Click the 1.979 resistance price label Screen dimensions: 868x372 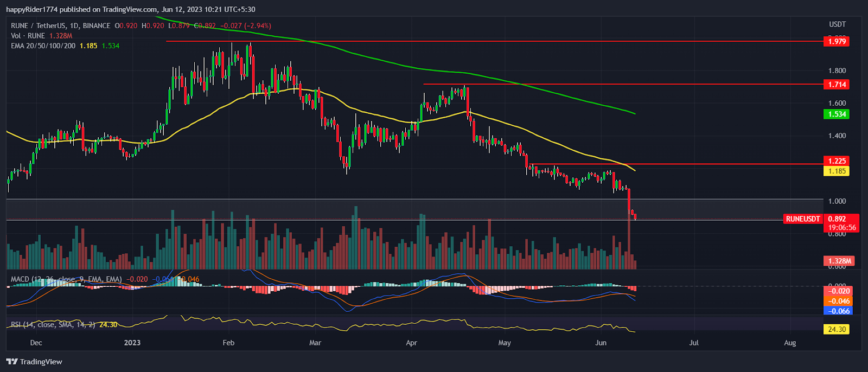[x=836, y=41]
